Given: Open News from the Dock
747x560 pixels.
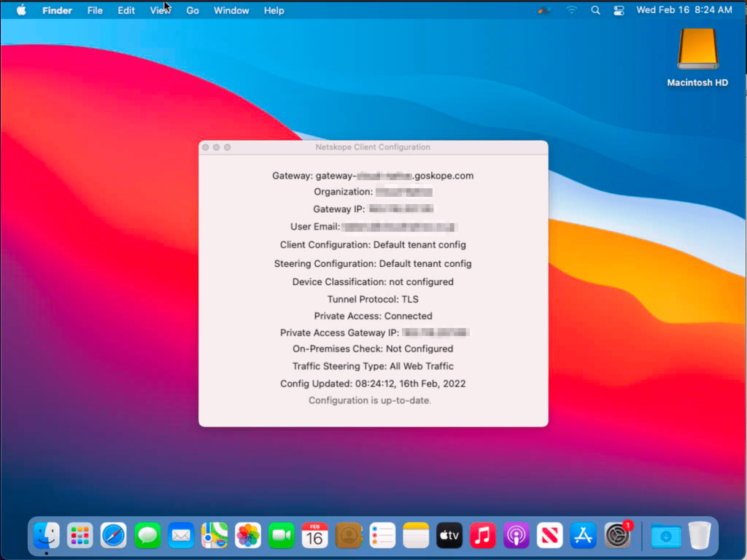Looking at the screenshot, I should point(550,536).
